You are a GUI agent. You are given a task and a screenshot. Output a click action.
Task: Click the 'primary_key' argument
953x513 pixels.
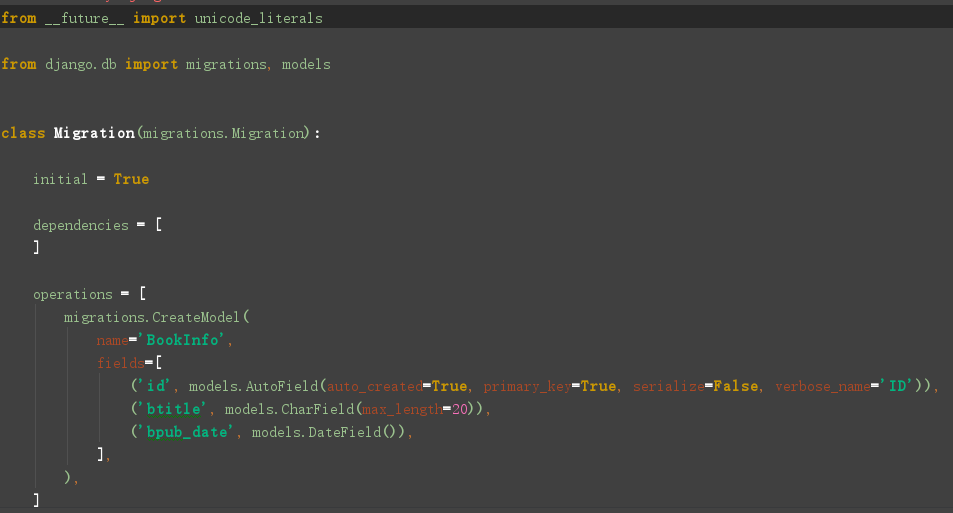click(528, 387)
